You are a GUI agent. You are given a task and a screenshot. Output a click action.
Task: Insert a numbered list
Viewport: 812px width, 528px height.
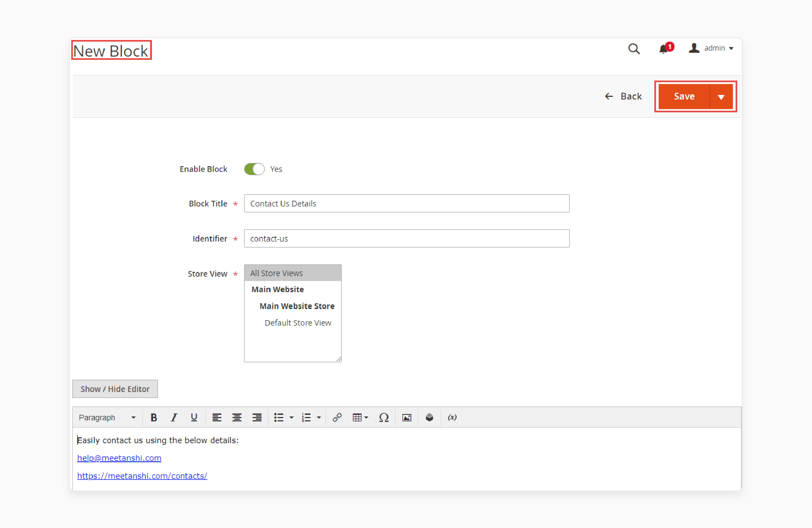coord(306,417)
